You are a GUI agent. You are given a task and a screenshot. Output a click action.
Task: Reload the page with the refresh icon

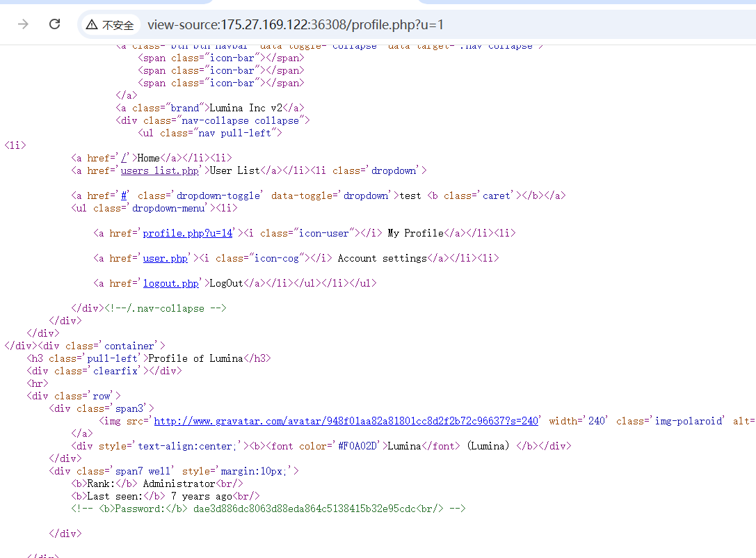click(x=54, y=24)
